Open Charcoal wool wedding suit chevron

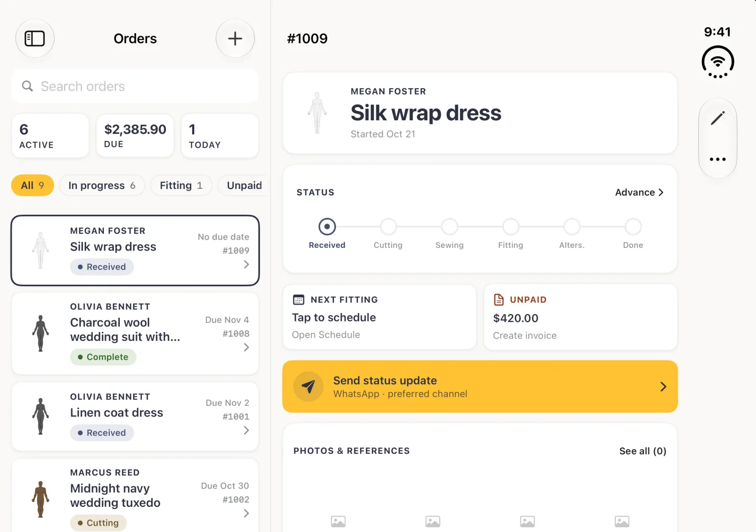pos(246,348)
